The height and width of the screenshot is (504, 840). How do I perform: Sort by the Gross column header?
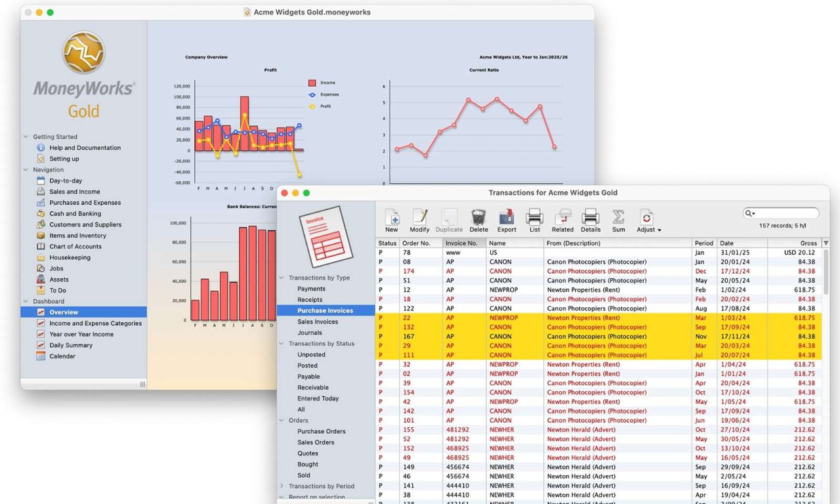coord(795,243)
